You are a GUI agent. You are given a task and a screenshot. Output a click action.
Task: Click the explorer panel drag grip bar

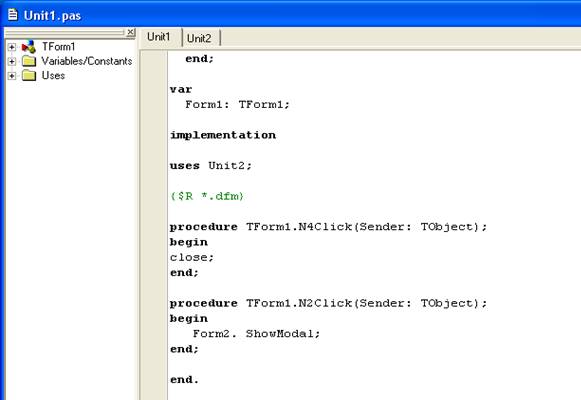[x=65, y=33]
